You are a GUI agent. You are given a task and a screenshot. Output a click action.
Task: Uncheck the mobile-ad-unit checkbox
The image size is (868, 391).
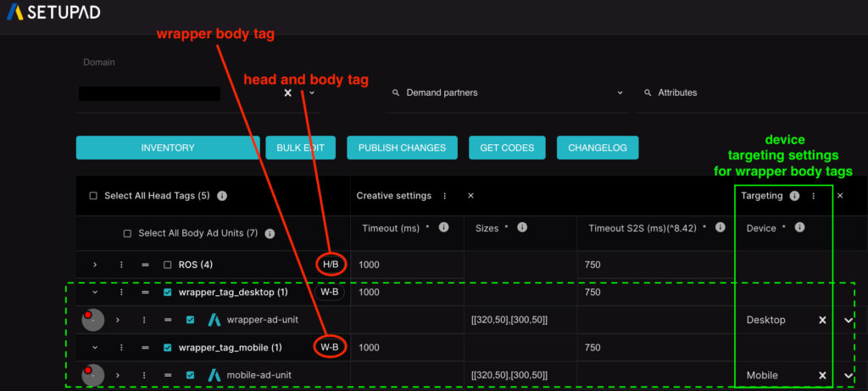tap(191, 376)
